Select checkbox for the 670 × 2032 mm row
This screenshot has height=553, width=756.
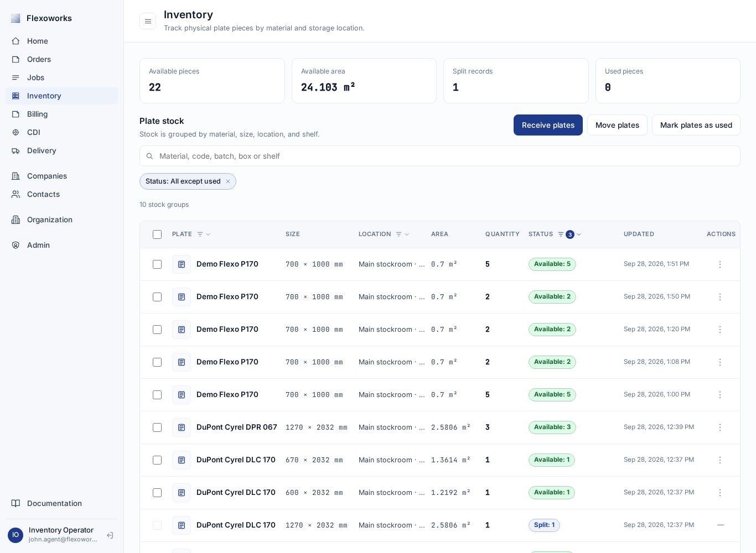click(x=157, y=460)
